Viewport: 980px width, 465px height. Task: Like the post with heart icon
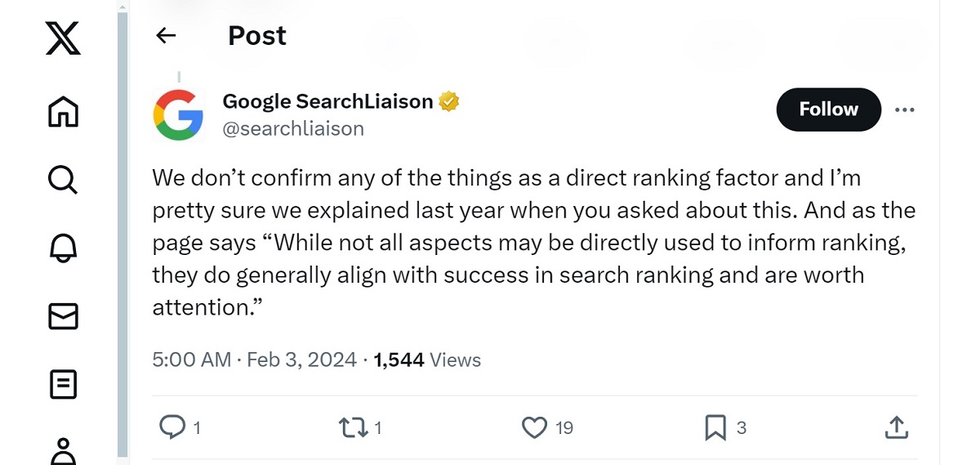534,427
